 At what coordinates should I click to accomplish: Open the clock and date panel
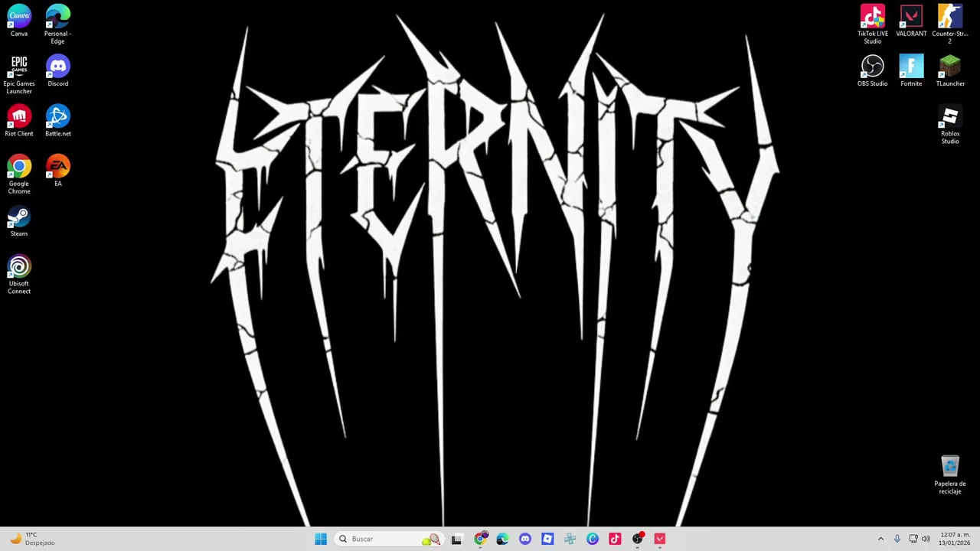(x=955, y=539)
